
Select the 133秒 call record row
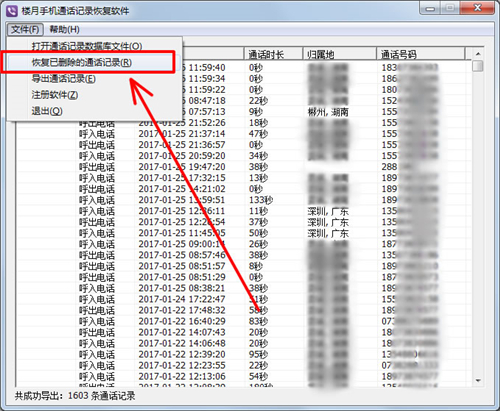pyautogui.click(x=243, y=200)
